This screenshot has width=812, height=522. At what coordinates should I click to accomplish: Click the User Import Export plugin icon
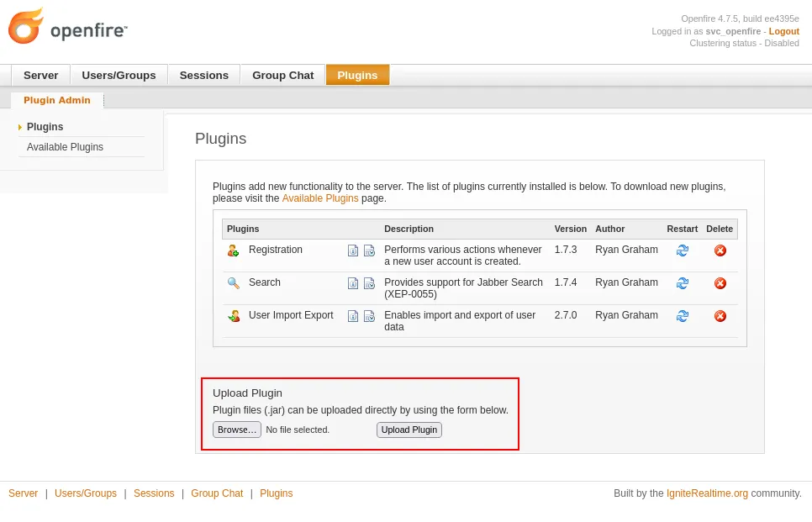(234, 316)
